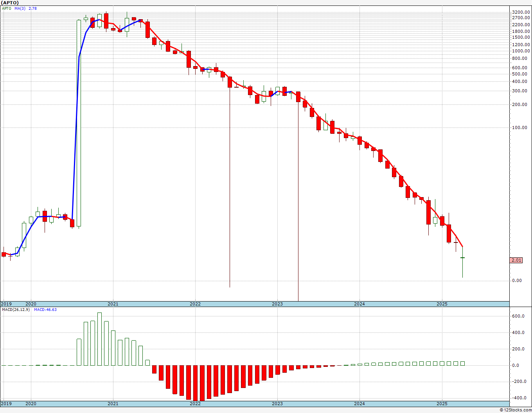Click the MACD(26,12,9) indicator label
The width and height of the screenshot is (532, 413).
coord(16,309)
